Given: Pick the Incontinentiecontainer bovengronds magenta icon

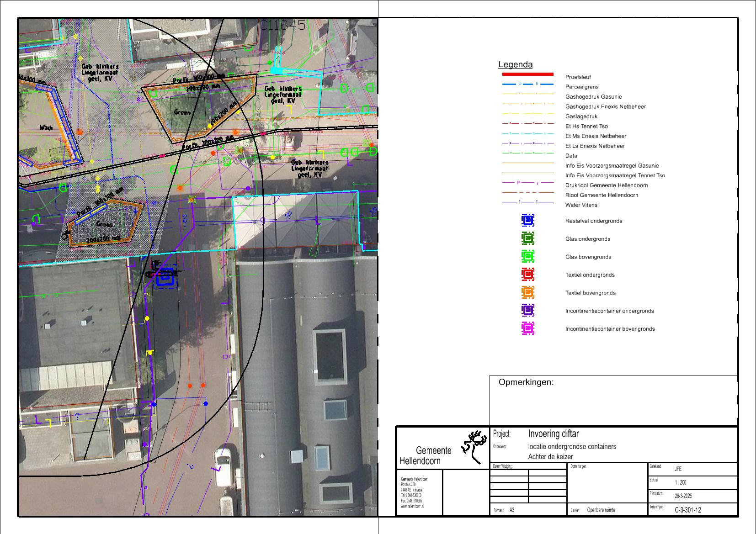Looking at the screenshot, I should (528, 328).
